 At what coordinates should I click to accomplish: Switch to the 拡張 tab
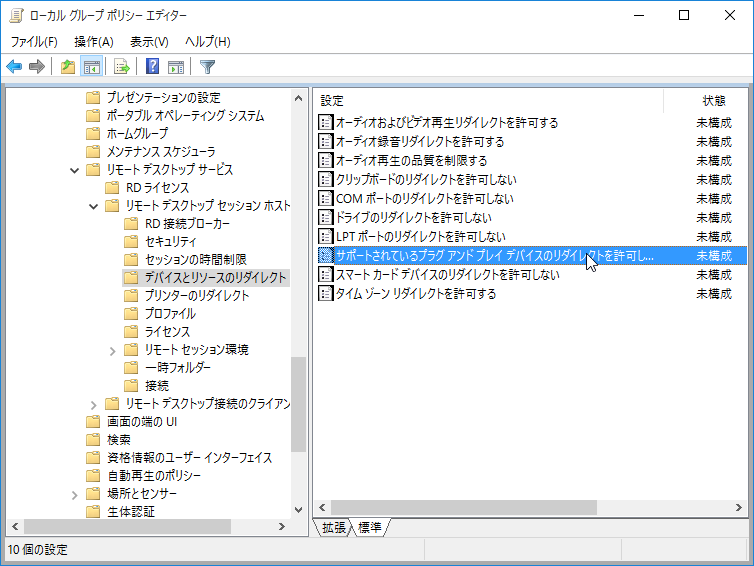(333, 528)
